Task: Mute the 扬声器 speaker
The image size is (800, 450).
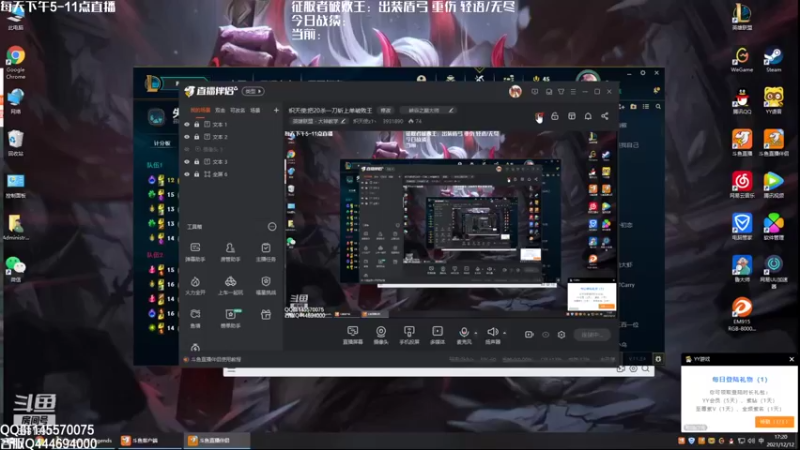Action: click(492, 335)
